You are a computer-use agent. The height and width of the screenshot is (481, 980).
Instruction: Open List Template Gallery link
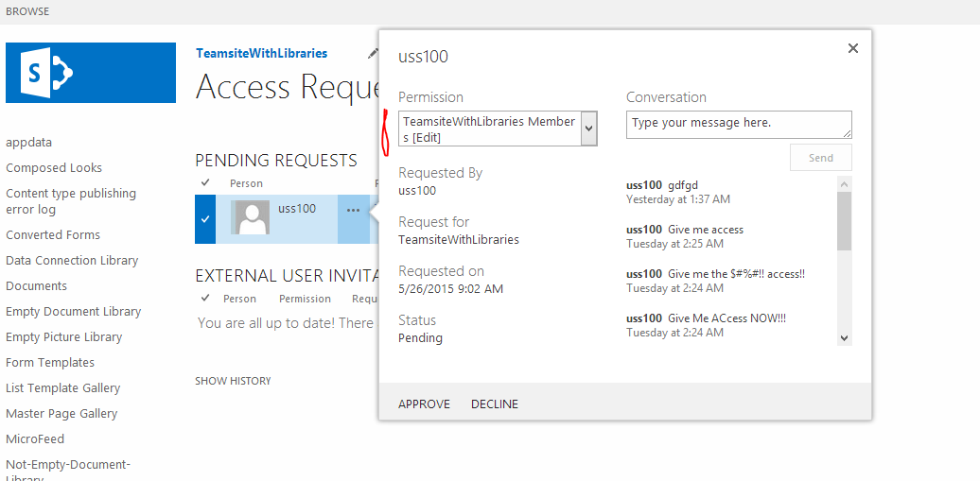tap(63, 388)
